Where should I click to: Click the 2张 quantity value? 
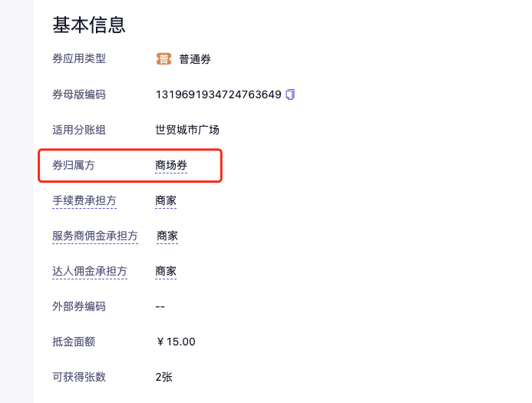(164, 377)
